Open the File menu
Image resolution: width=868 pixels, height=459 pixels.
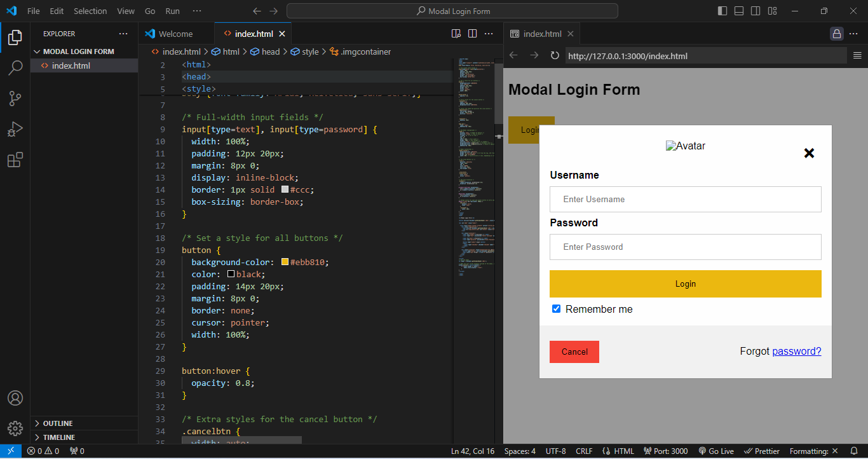click(34, 11)
